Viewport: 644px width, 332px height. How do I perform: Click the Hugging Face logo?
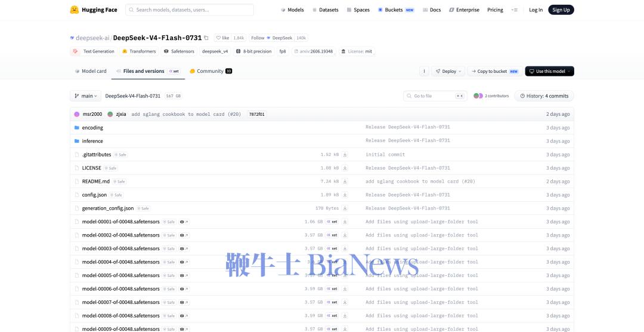tap(93, 10)
